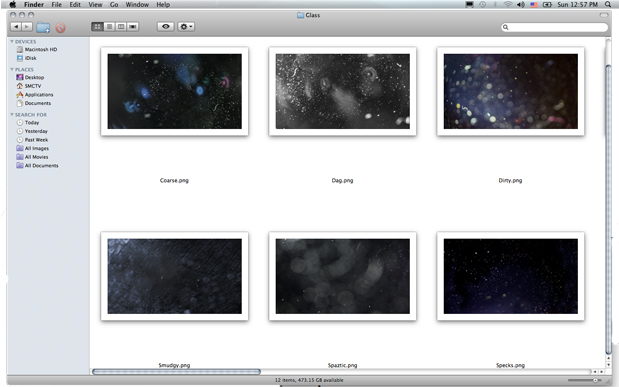
Task: Click the toolbar hide pill button
Action: coord(604,15)
